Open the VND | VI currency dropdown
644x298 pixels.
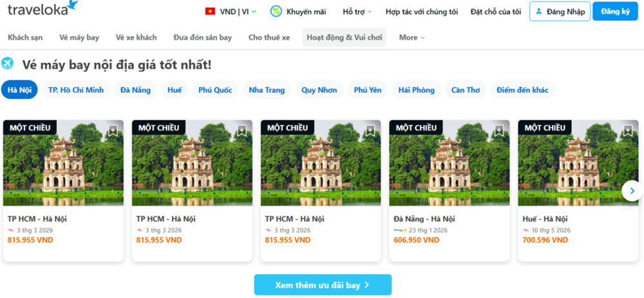point(238,12)
